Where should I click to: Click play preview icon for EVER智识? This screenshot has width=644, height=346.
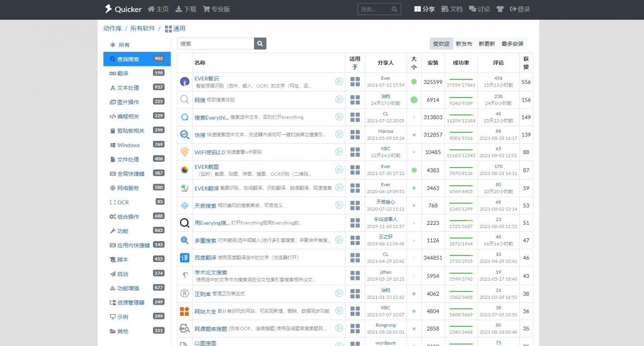coord(339,81)
